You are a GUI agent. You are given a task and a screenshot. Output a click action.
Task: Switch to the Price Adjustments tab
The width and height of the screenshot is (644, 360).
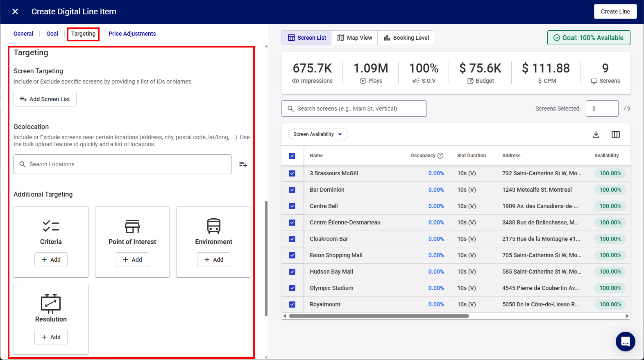pos(132,34)
